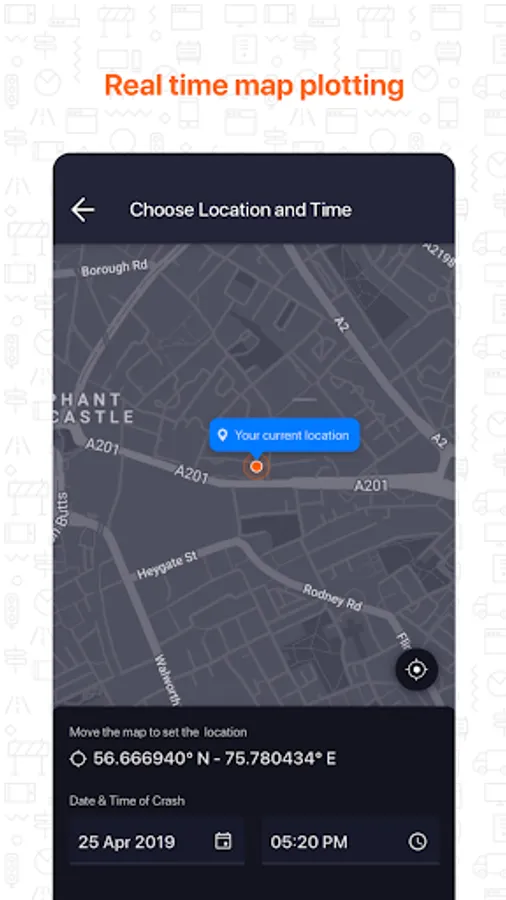Screen dimensions: 506x900
Task: Select the 25 Apr 2019 date field
Action: coord(157,841)
